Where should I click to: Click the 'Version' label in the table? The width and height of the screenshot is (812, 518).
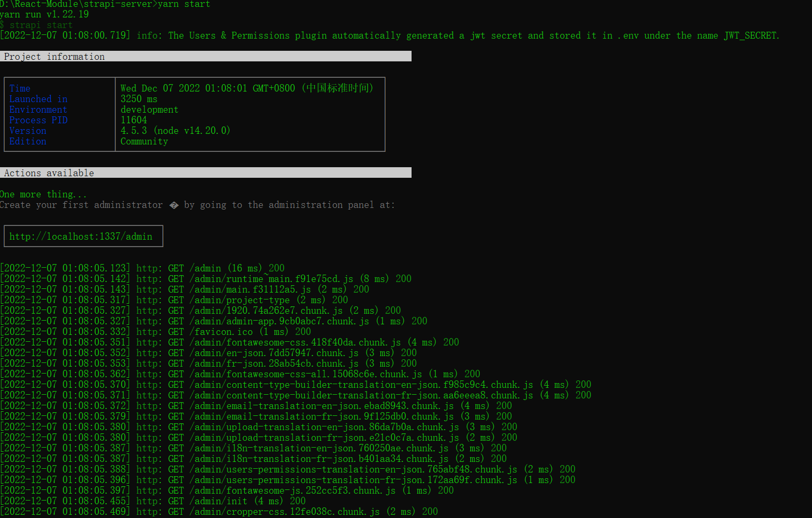point(28,131)
